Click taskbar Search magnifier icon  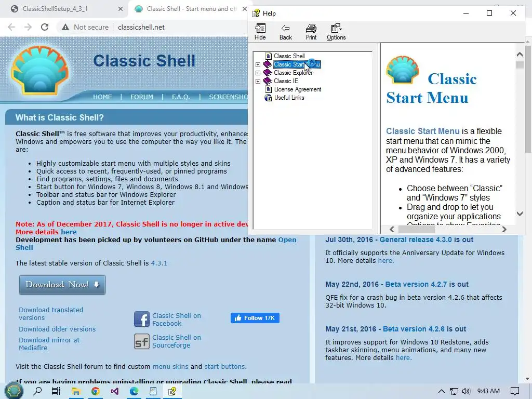point(37,391)
